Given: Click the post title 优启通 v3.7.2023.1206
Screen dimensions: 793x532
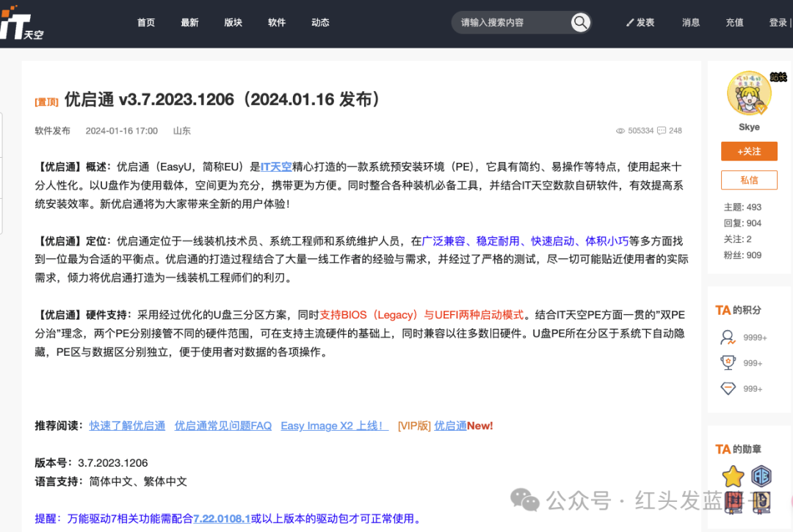Looking at the screenshot, I should click(x=222, y=100).
